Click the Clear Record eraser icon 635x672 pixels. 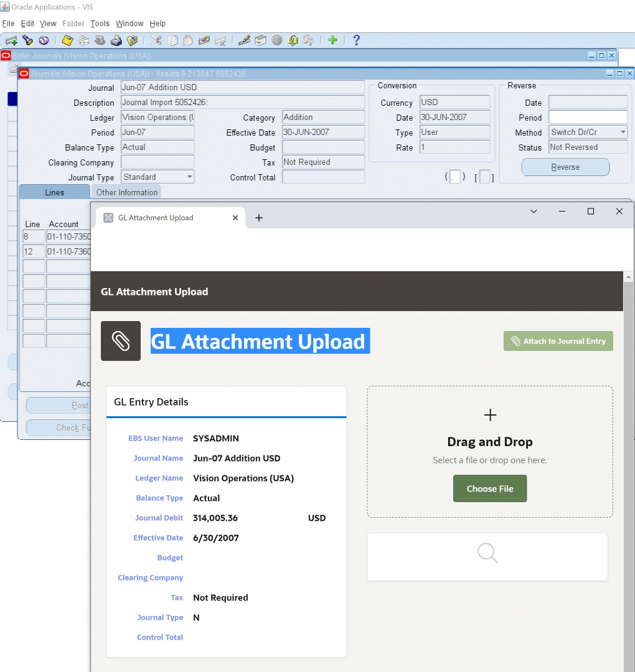[204, 40]
